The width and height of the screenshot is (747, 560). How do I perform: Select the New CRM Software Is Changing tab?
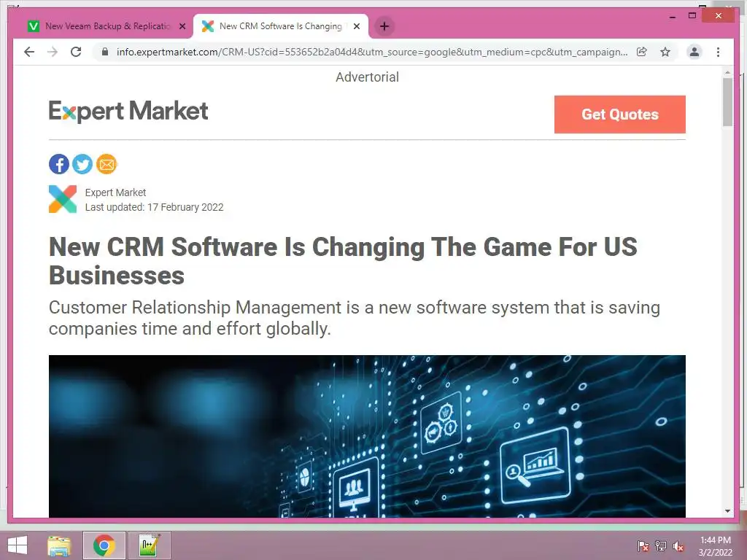(281, 26)
